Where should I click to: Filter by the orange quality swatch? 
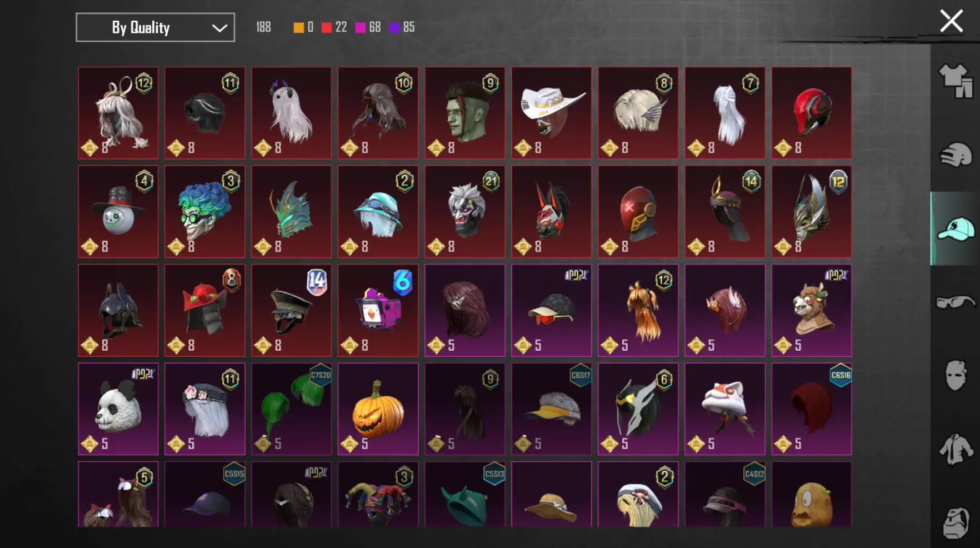[299, 27]
